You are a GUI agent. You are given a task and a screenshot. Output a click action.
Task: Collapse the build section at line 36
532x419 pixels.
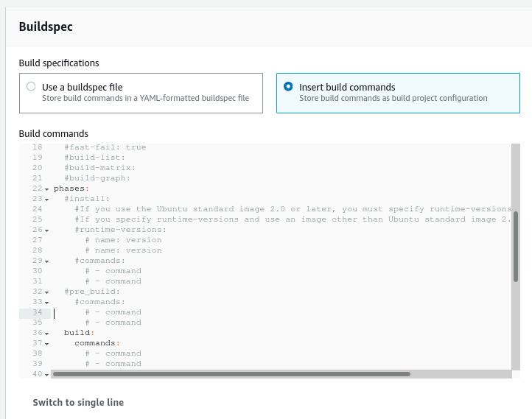click(x=47, y=334)
